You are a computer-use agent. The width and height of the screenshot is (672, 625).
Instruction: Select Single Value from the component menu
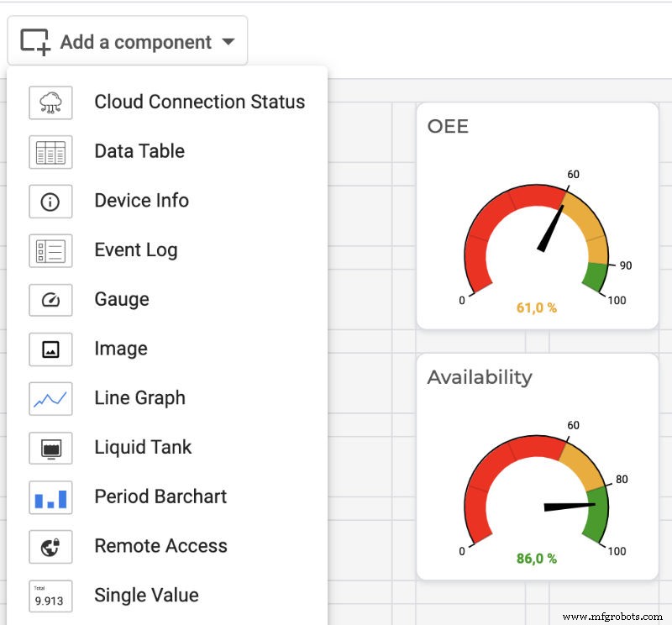click(50, 596)
